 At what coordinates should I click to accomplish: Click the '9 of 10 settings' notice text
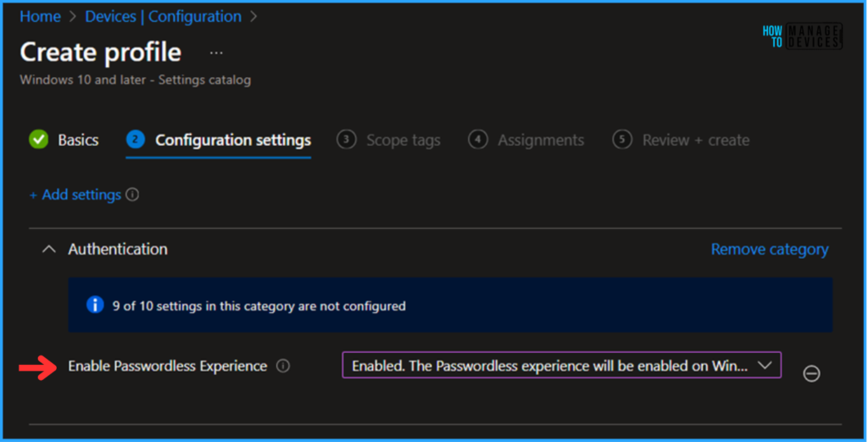259,305
